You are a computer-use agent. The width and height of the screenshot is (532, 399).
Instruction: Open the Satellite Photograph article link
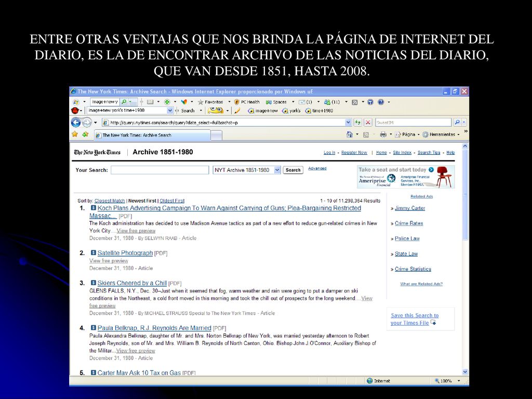[125, 253]
